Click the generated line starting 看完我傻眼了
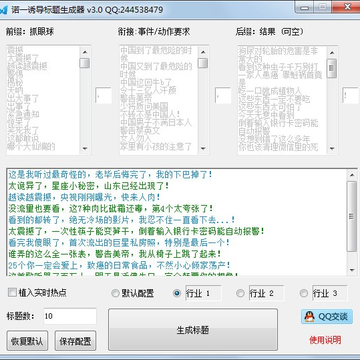 (x=119, y=242)
